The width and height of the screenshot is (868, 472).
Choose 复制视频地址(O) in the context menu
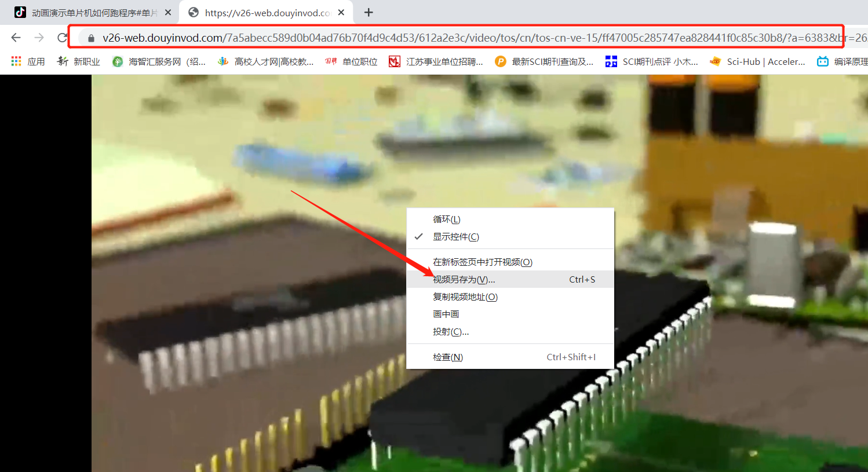point(510,297)
